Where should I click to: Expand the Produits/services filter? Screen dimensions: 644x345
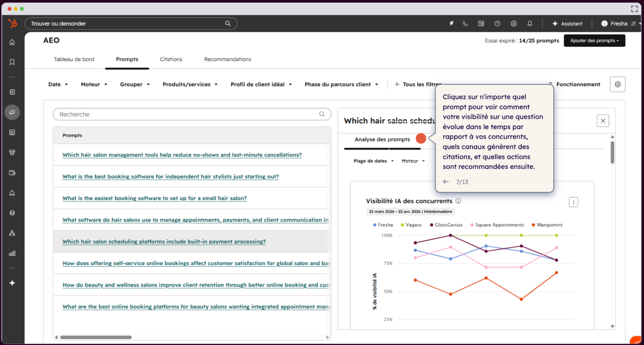[190, 84]
